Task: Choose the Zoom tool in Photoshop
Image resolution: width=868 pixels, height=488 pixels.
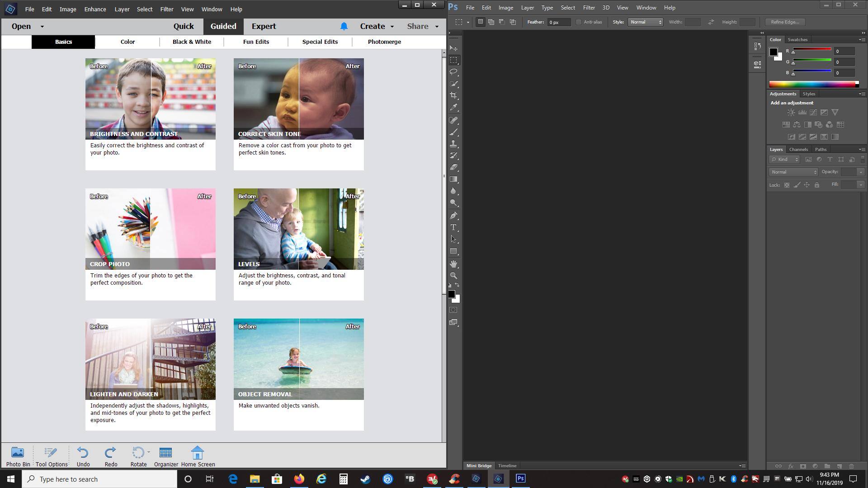Action: pos(454,275)
